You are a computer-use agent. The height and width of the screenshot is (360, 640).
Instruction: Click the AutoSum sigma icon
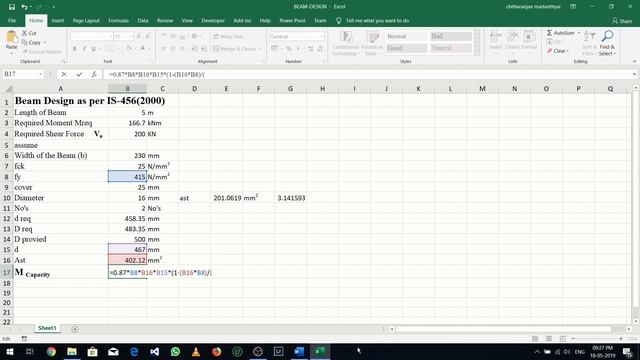click(x=549, y=33)
